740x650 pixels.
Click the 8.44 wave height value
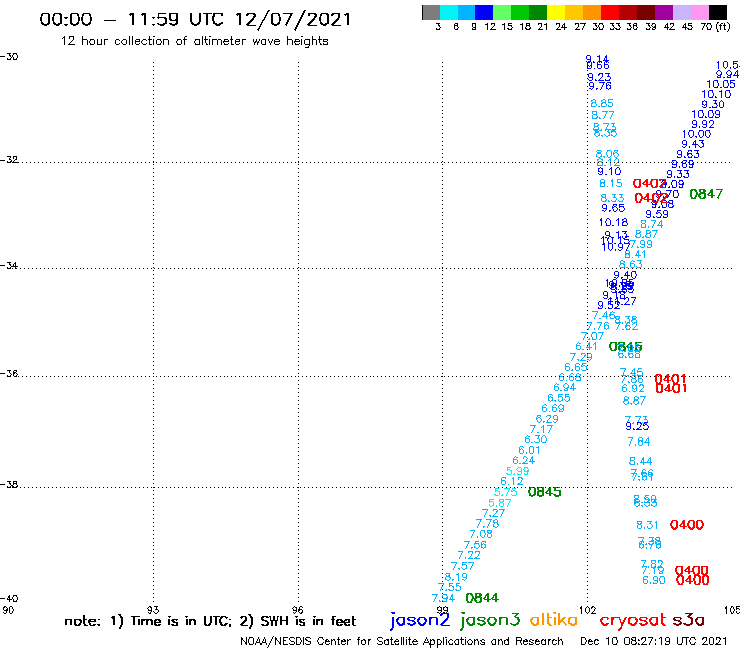click(x=640, y=461)
